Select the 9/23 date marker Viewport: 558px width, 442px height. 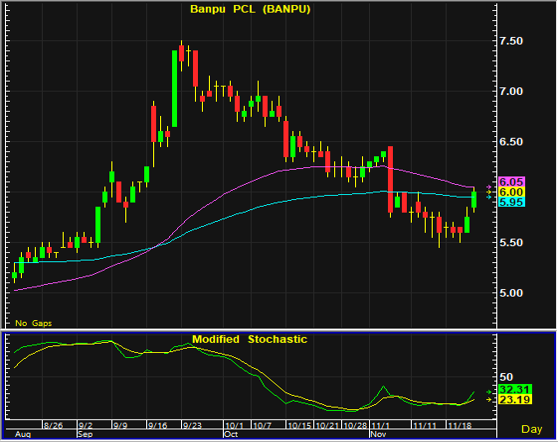pyautogui.click(x=192, y=425)
